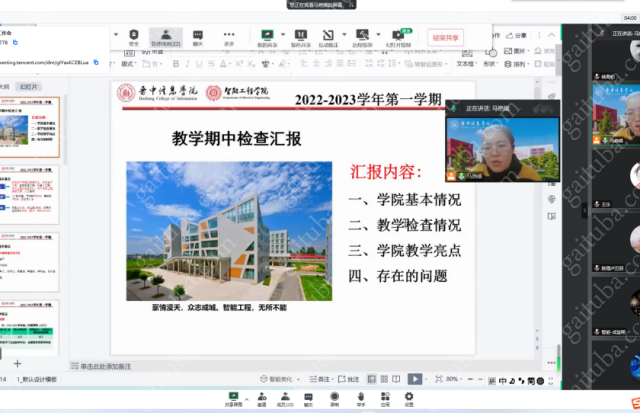Toggle Strikethrough formatting in WPS ribbon

[x=211, y=64]
